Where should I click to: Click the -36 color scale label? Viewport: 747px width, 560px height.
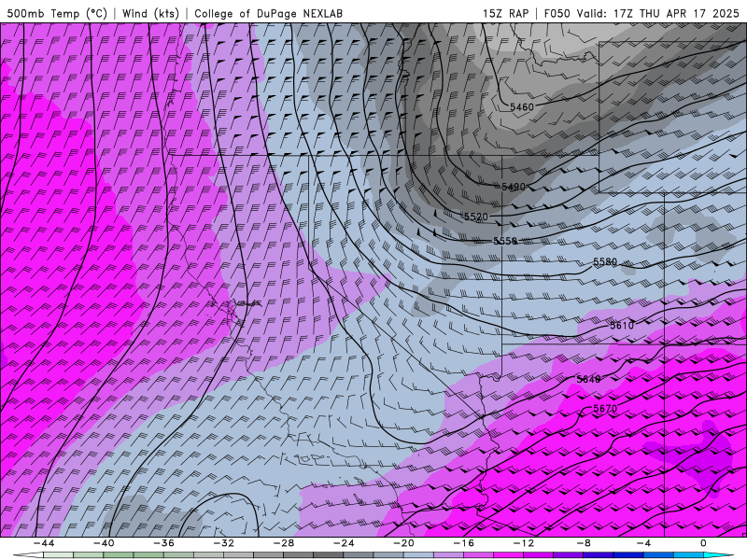(164, 543)
